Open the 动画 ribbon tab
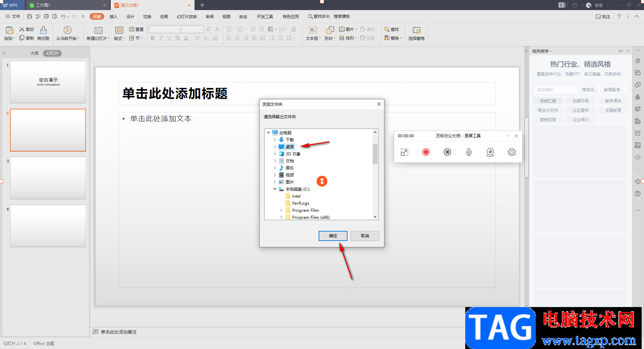Screen dimensions: 644x349 tap(164, 16)
